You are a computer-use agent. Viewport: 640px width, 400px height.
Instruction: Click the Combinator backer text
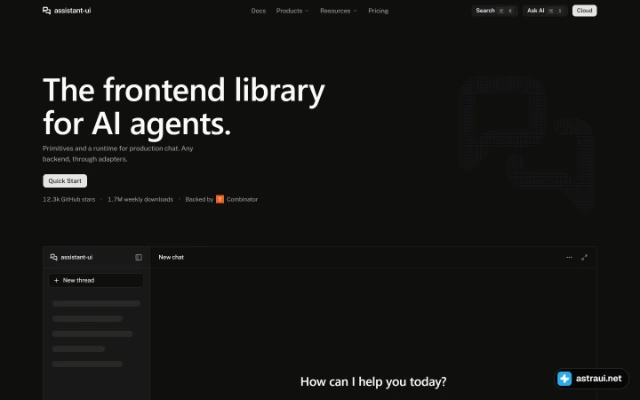[242, 200]
